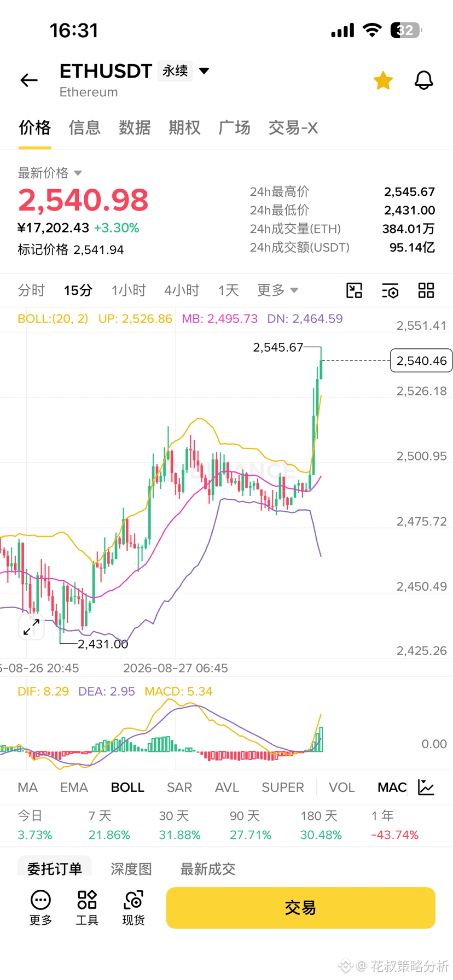
Task: Tap the 180 天 30.48% performance
Action: point(321,825)
